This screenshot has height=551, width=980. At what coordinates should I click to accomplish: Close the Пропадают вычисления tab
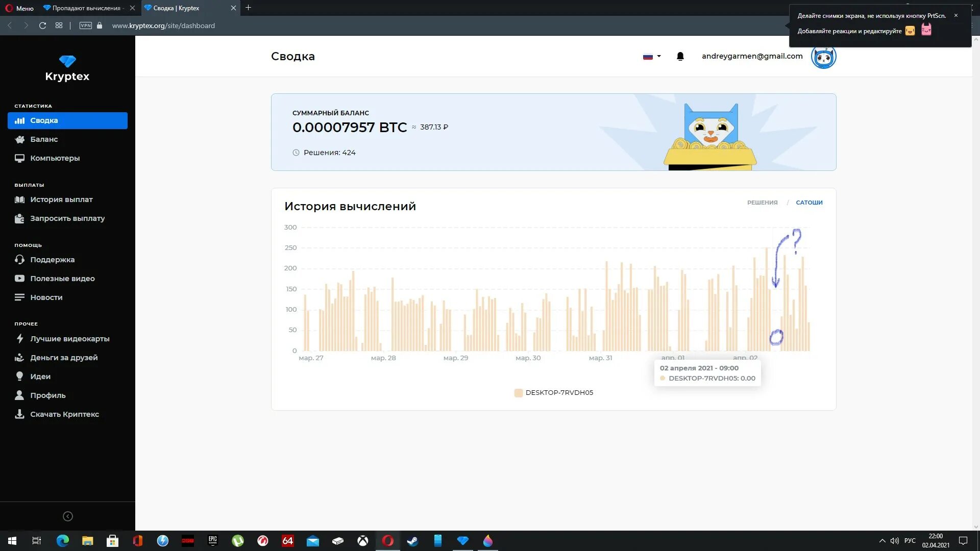(132, 8)
